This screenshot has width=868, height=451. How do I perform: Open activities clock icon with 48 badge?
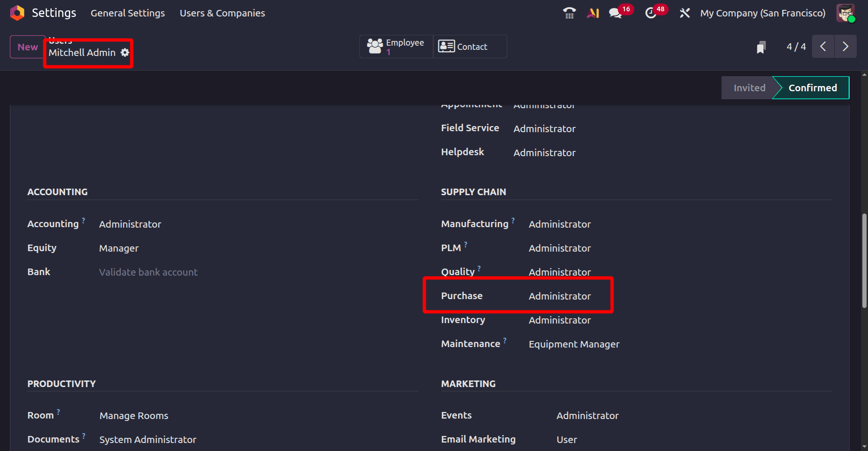pyautogui.click(x=651, y=13)
